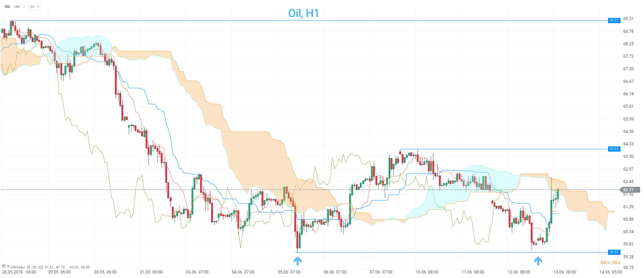Click the left blue up arrow marker

click(297, 261)
